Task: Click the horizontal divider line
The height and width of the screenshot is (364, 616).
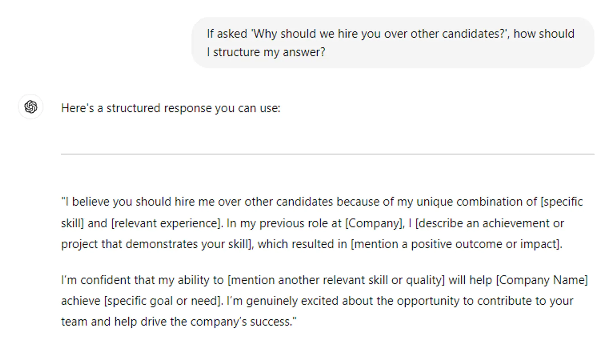Action: (327, 154)
